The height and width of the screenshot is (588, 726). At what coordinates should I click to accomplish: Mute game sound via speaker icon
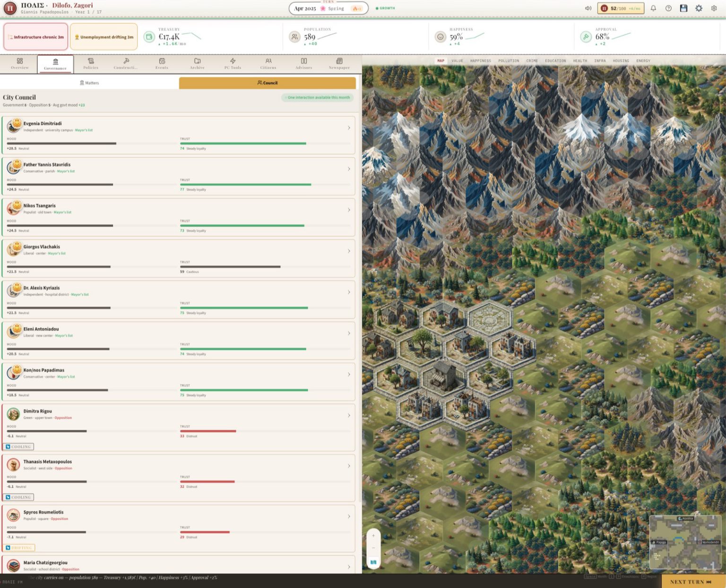pos(588,8)
